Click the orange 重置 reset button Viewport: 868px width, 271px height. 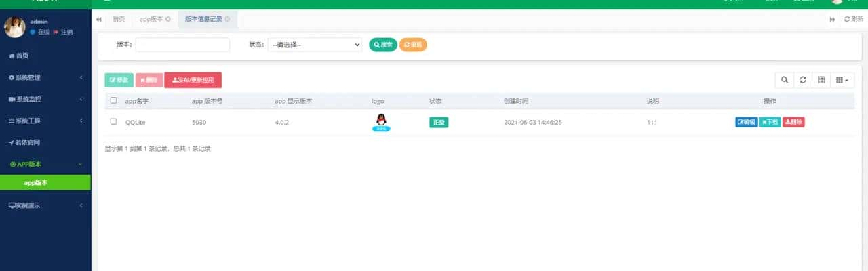tap(413, 45)
